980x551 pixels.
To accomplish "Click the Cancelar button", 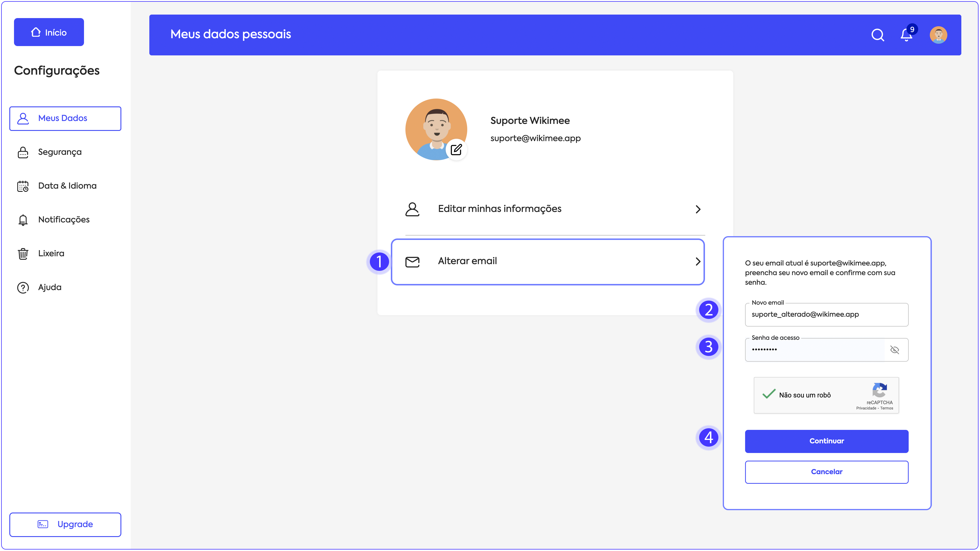I will point(826,472).
